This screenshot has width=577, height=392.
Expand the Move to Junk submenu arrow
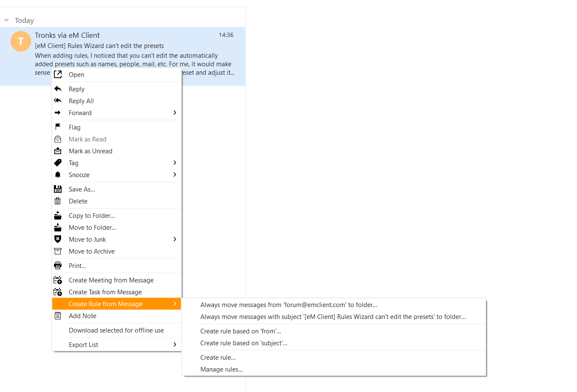pos(175,239)
